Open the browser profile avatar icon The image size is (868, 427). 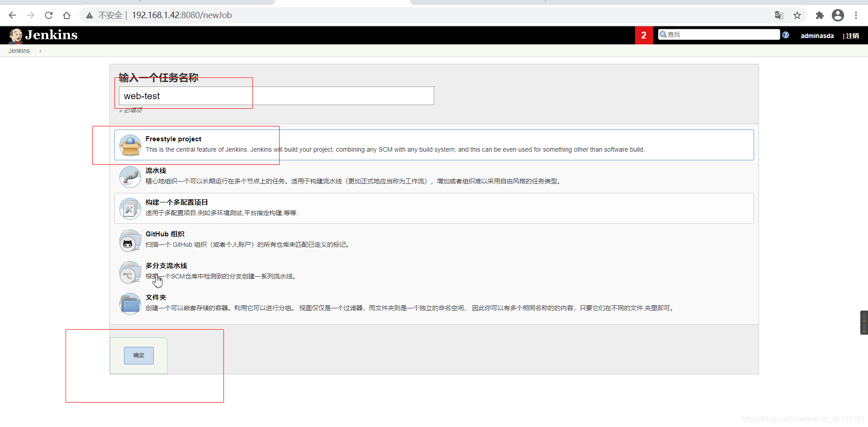pos(838,15)
